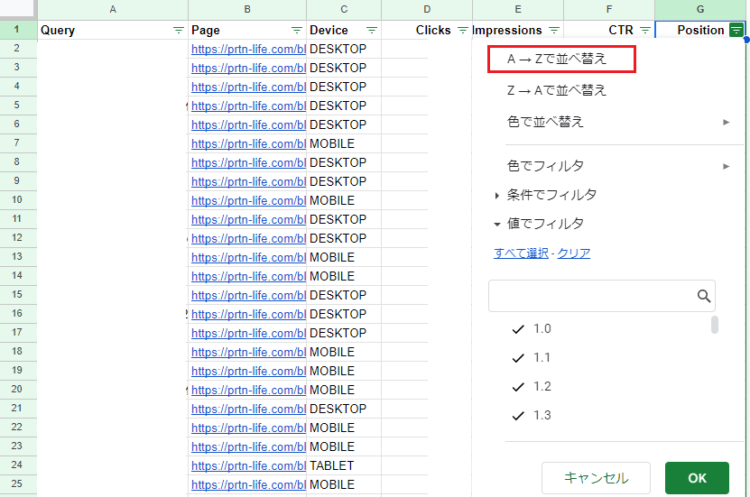Click the Device header cell
The image size is (750, 497).
344,30
